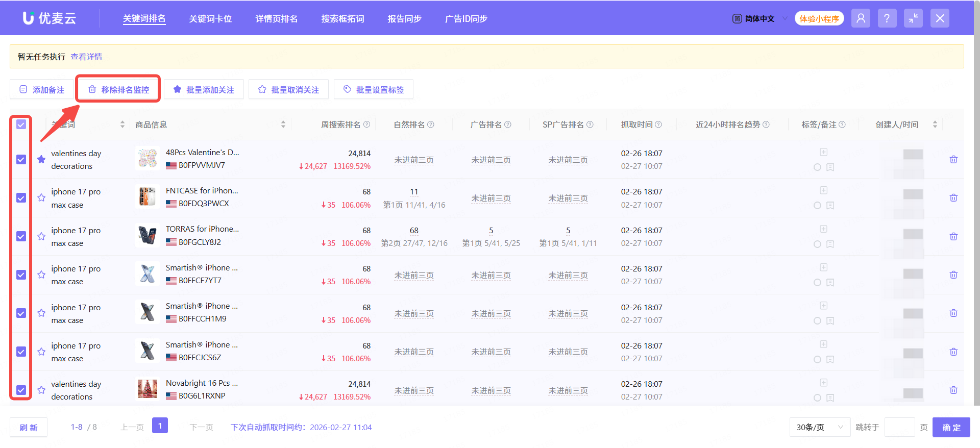
Task: Sort by the 创建人/时间 column arrows
Action: (x=935, y=125)
